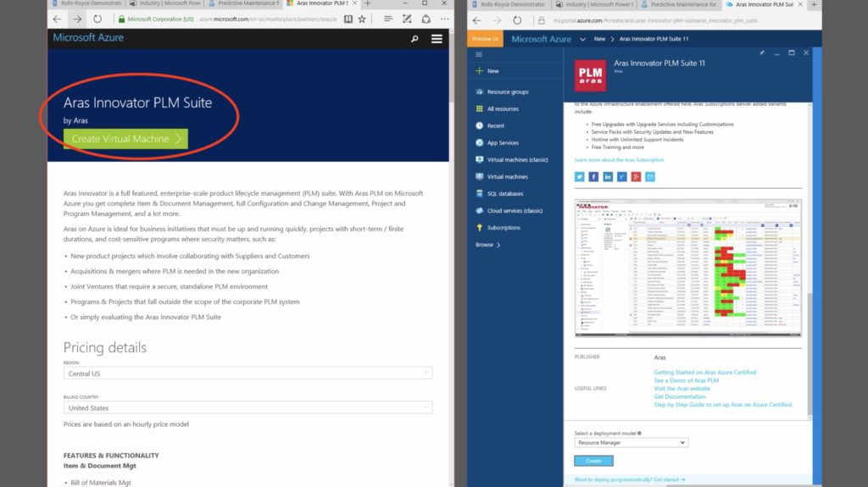Toggle the portal sidebar hamburger menu
This screenshot has width=868, height=487.
click(x=479, y=54)
